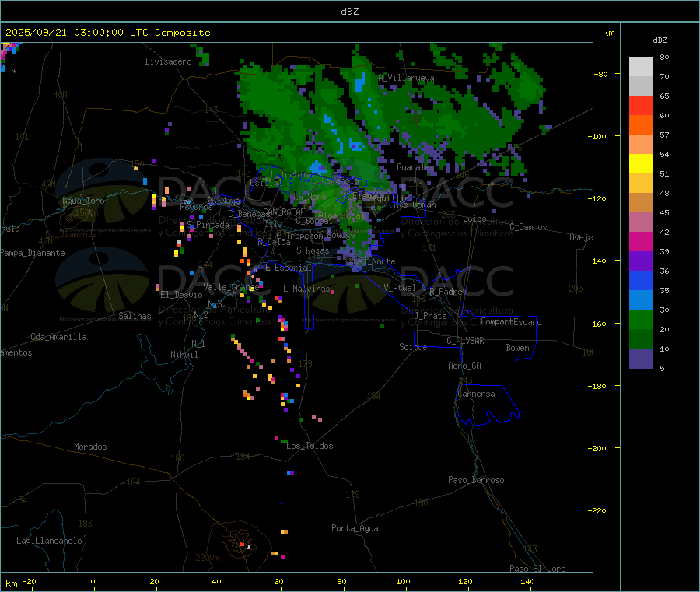Screen dimensions: 700x592
Task: Click the Paso_Barroso label
Action: [x=476, y=480]
